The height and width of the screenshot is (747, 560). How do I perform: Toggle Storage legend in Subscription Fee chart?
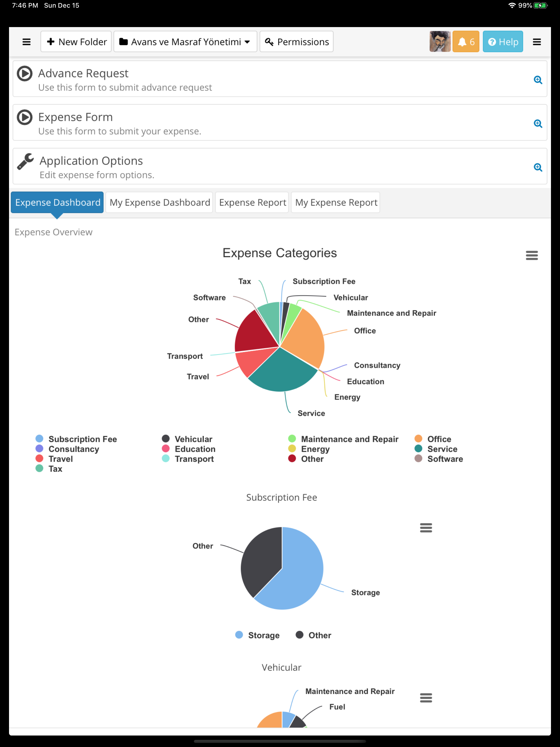257,635
